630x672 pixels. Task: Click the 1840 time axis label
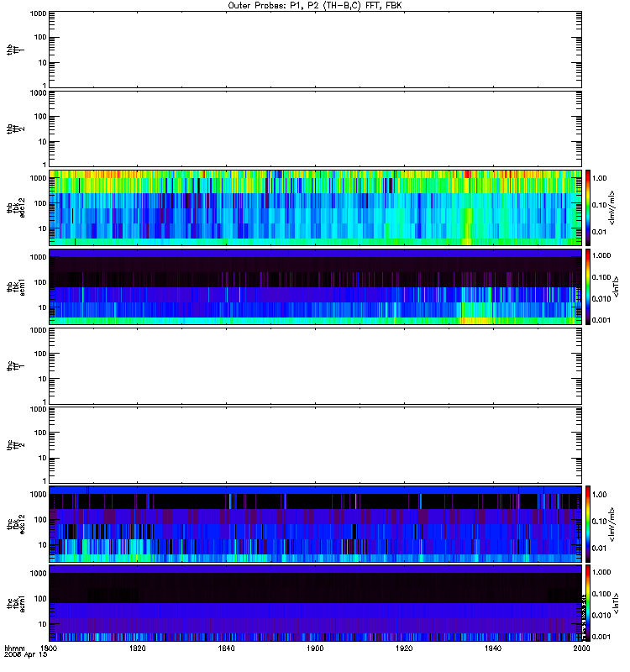pos(226,648)
